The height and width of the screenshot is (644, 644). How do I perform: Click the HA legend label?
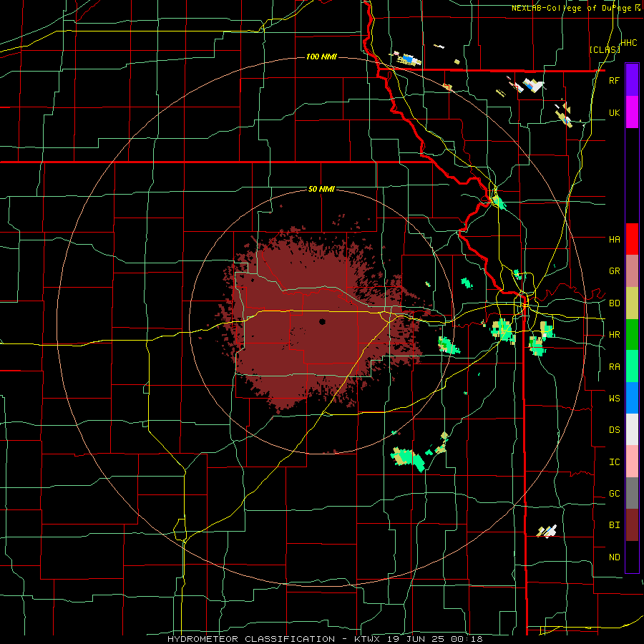pos(614,239)
